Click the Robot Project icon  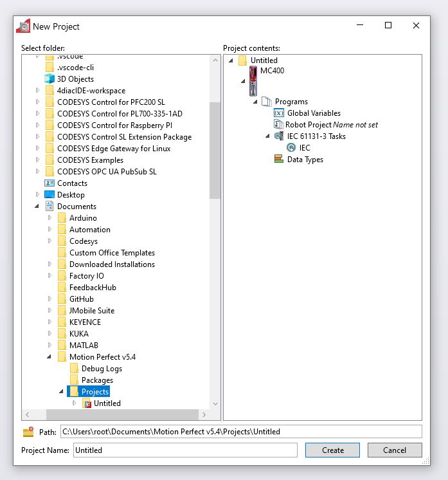pos(278,125)
